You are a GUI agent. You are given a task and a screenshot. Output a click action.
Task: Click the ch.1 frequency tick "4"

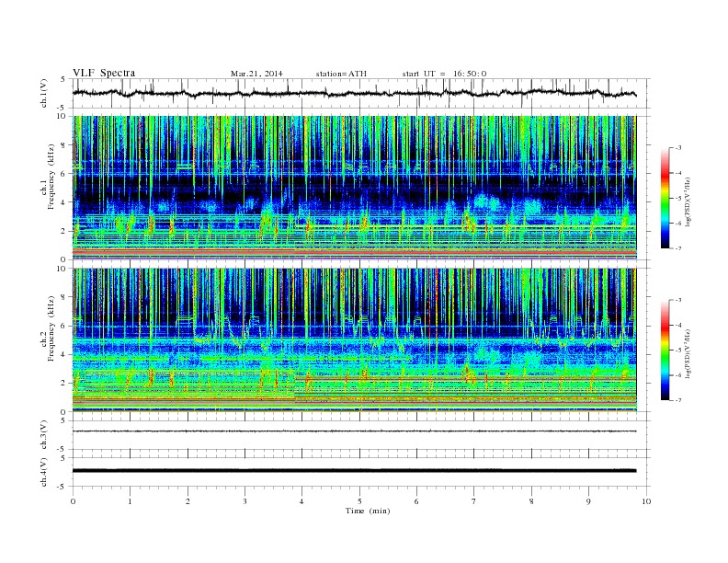(x=63, y=202)
